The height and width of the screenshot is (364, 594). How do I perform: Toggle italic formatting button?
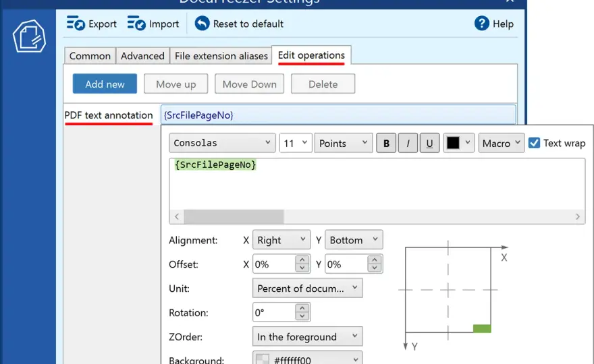pyautogui.click(x=408, y=143)
